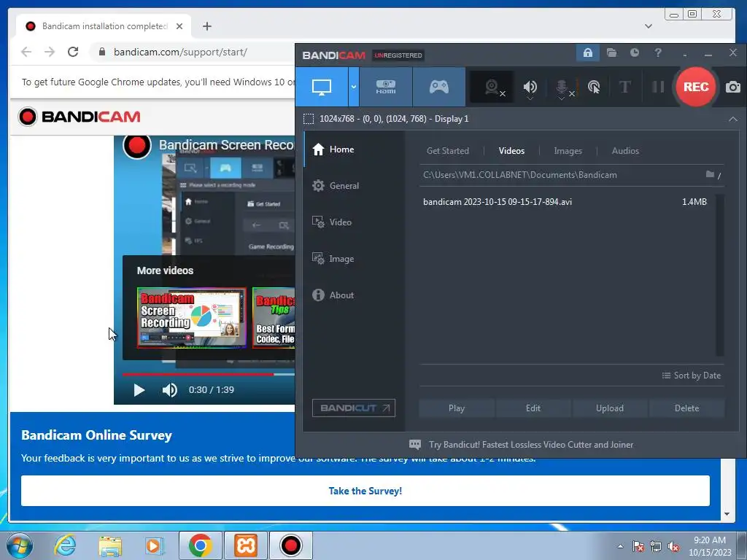Open the About section
The image size is (747, 560).
click(x=333, y=295)
